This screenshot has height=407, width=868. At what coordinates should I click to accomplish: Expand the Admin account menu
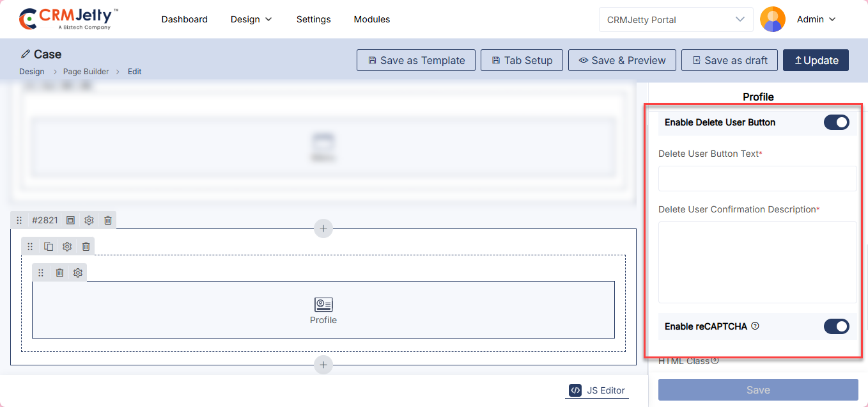coord(816,19)
